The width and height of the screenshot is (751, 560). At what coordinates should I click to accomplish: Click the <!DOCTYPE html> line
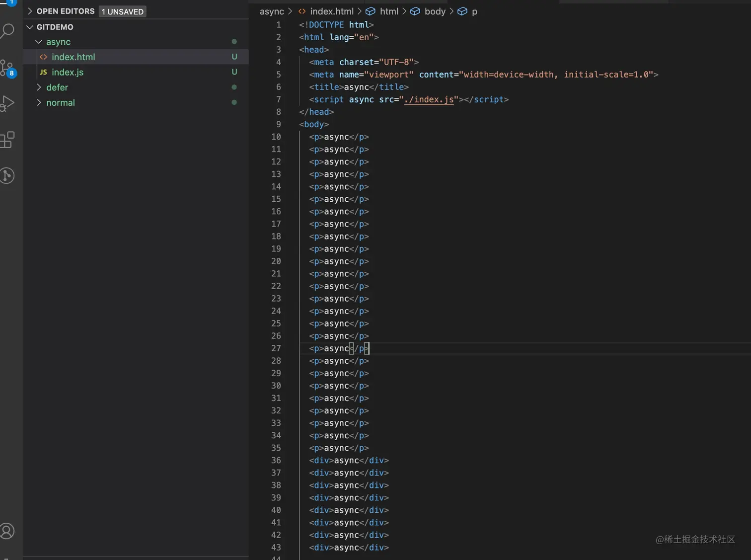(x=336, y=25)
